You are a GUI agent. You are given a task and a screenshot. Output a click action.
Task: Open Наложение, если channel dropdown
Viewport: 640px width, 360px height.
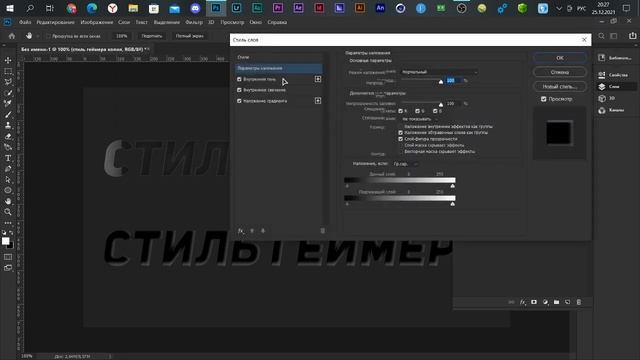(x=405, y=164)
